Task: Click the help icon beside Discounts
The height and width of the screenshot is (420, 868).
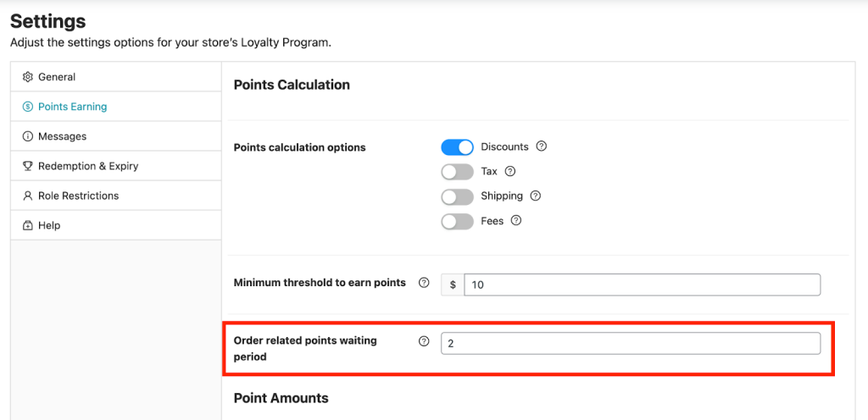Action: coord(542,146)
